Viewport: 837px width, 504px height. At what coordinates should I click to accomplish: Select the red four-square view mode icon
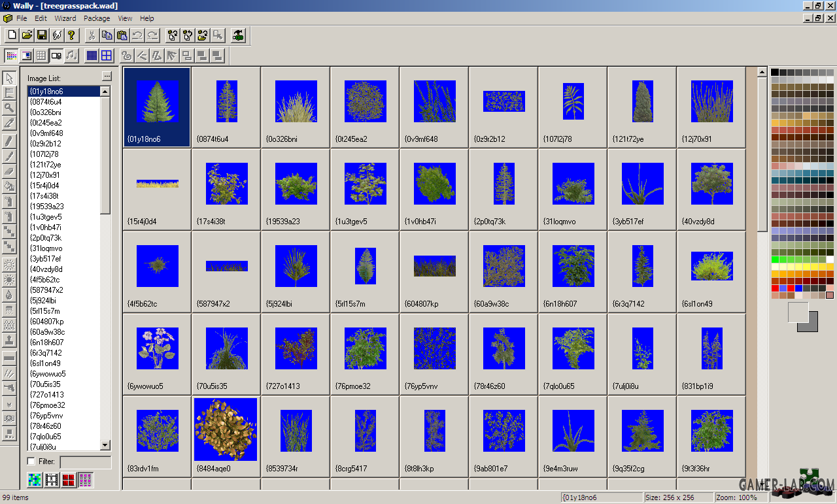(x=69, y=480)
